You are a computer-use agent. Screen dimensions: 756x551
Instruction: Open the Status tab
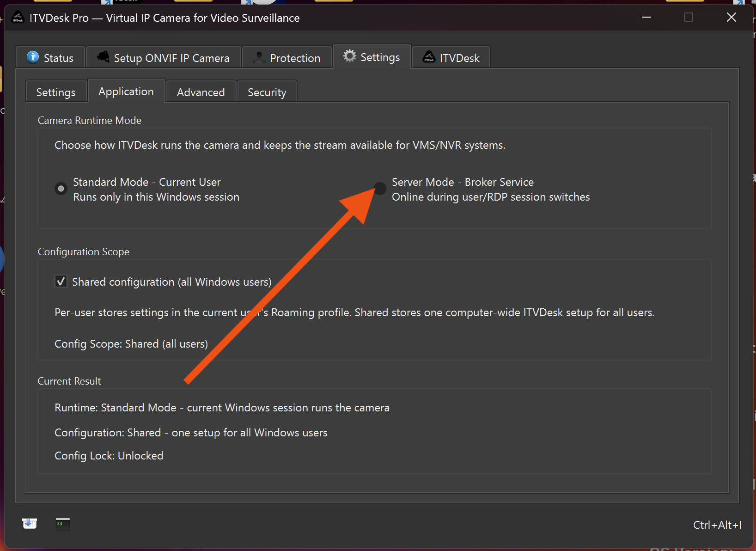(x=50, y=58)
